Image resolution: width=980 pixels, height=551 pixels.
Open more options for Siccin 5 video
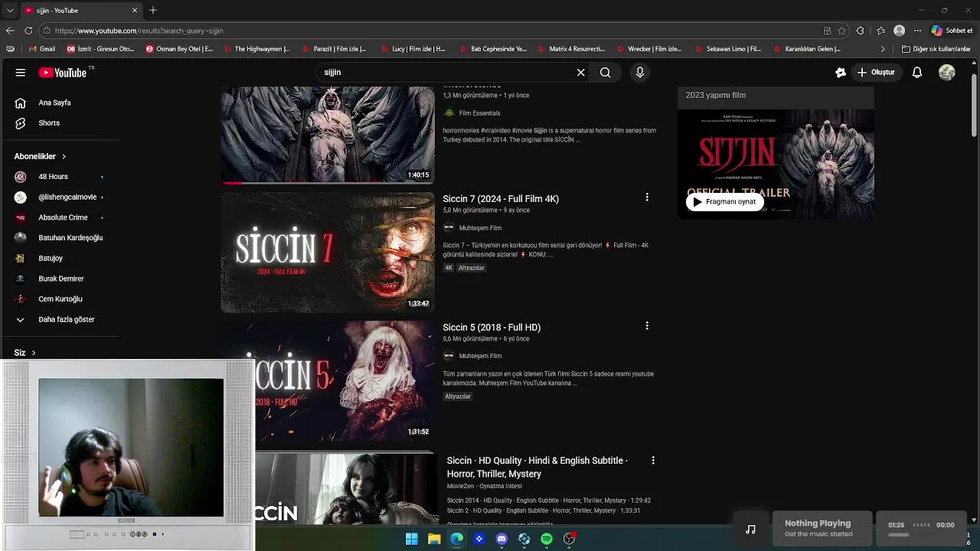point(647,326)
